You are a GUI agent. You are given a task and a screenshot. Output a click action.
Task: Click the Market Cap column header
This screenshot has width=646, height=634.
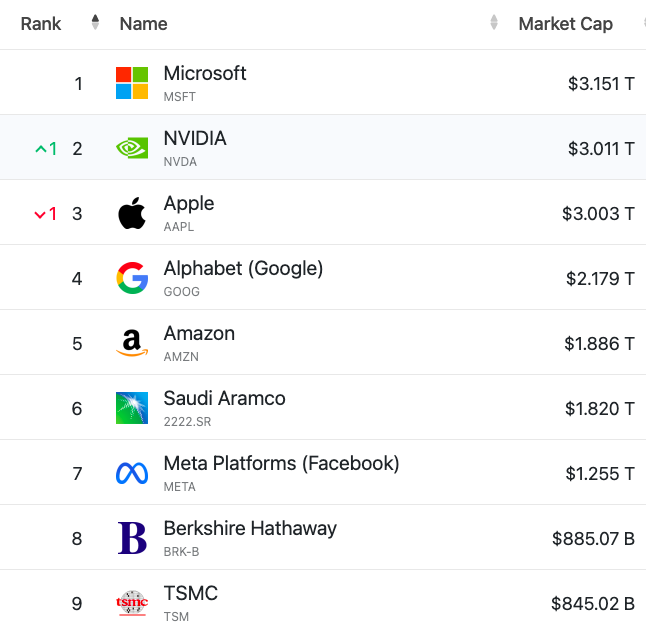(x=565, y=23)
